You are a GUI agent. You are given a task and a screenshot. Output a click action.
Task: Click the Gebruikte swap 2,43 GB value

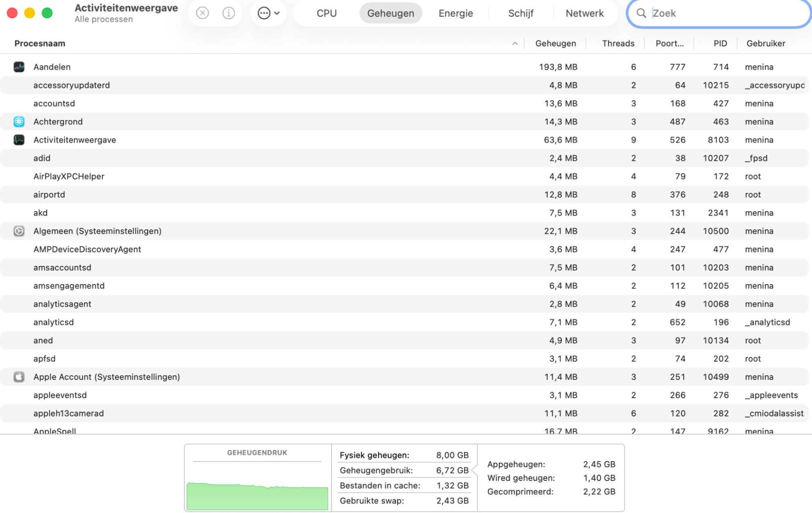tap(453, 501)
